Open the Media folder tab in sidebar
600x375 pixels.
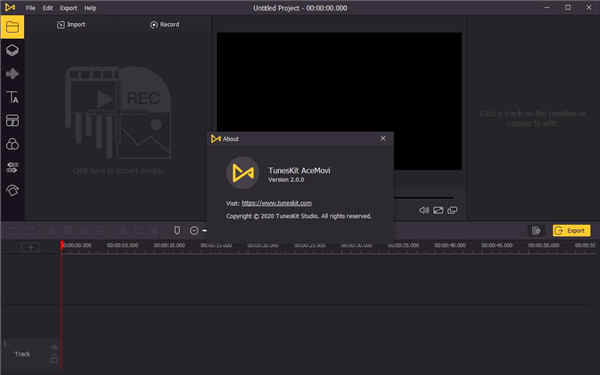[x=12, y=27]
